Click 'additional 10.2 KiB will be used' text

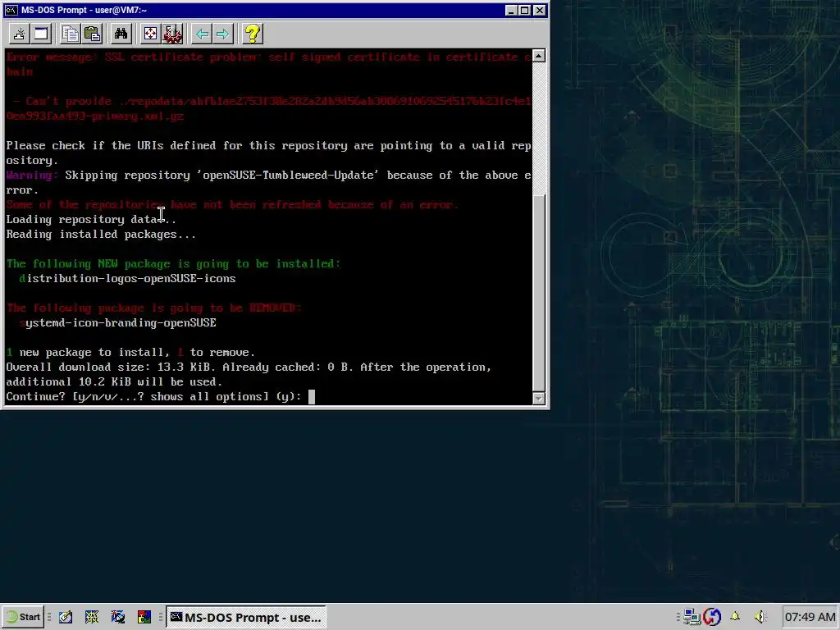coord(114,382)
